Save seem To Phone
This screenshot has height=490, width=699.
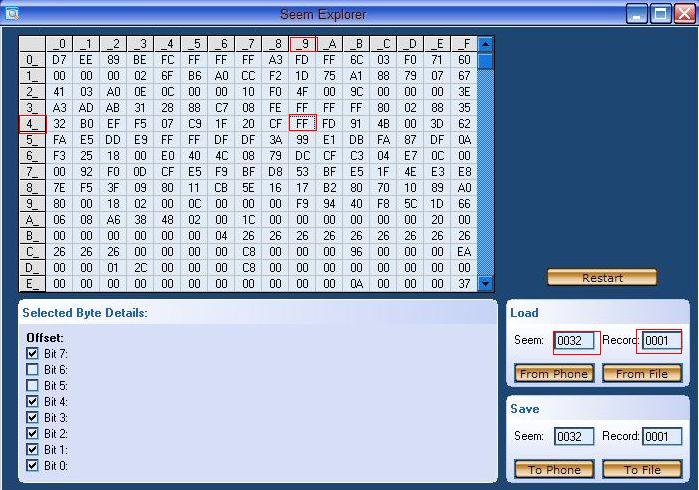pos(554,469)
